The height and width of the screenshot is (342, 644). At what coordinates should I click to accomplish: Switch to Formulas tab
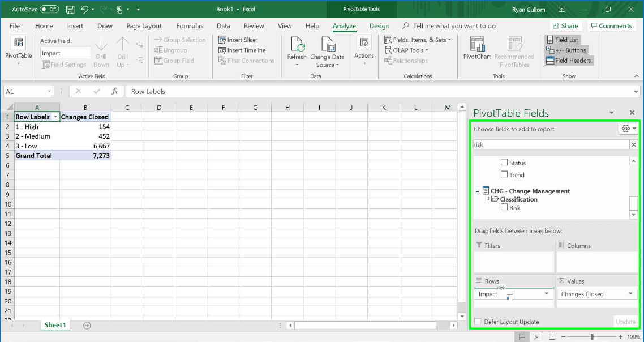(190, 26)
